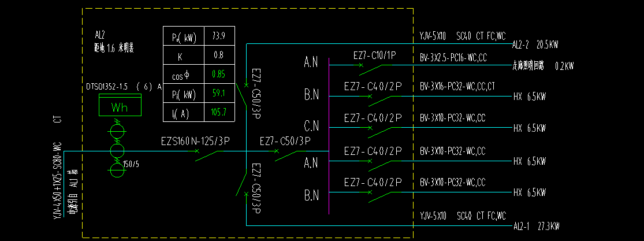The width and height of the screenshot is (644, 241).
Task: Click the vertical YJV-4X50+1X25-SC80-WC incoming cable text
Action: point(58,180)
